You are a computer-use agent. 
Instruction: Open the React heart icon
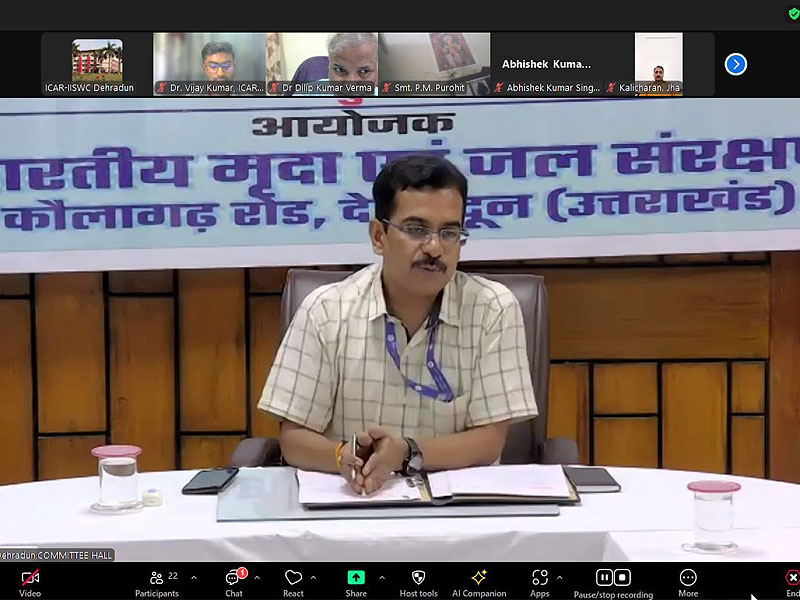point(293,578)
